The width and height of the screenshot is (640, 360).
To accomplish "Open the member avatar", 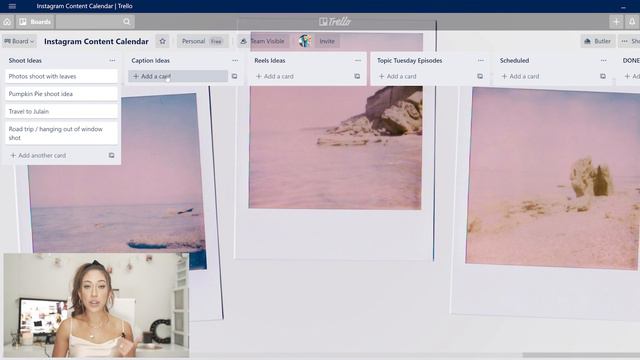I will pos(304,41).
